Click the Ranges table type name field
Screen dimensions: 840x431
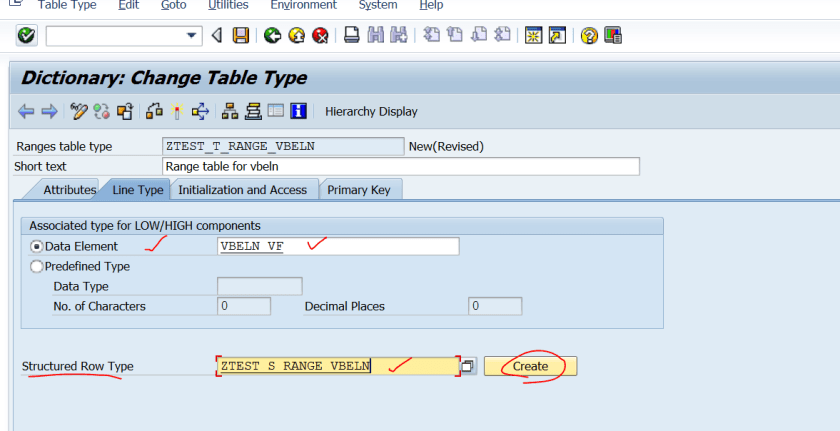tap(283, 146)
